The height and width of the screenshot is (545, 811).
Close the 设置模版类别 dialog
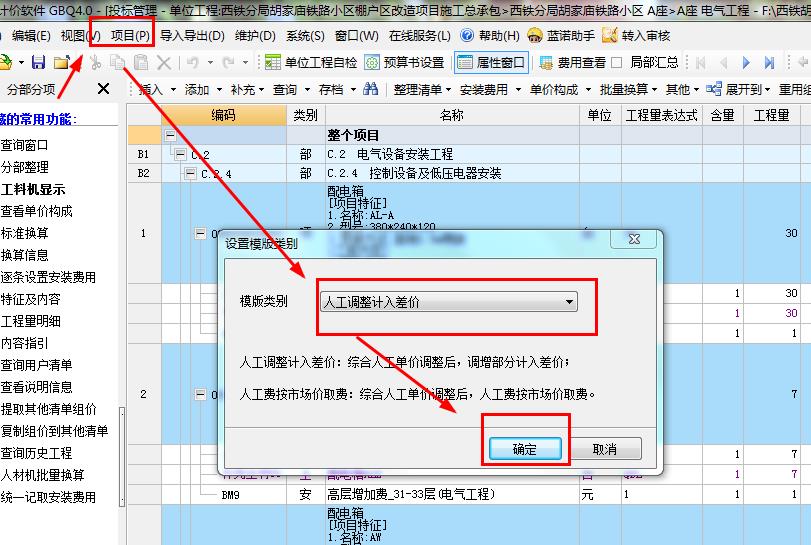(x=634, y=239)
